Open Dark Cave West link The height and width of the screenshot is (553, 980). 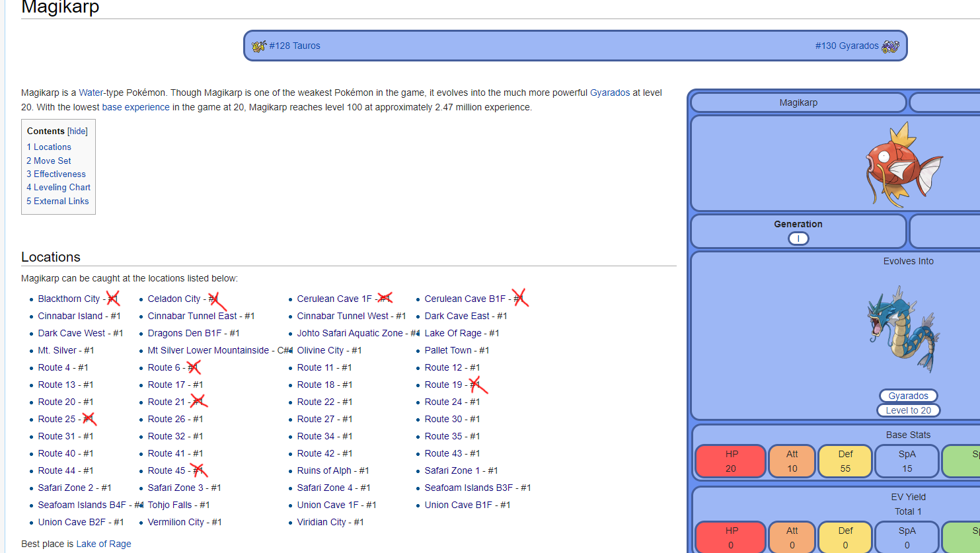tap(72, 333)
